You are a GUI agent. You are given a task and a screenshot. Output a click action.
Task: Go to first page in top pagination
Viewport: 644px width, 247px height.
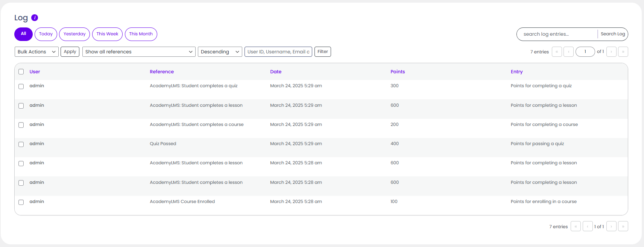[557, 52]
